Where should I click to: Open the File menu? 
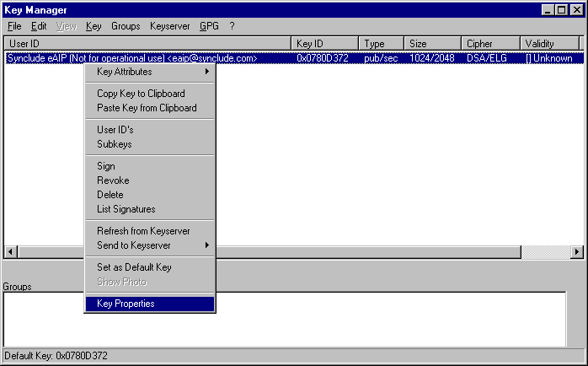click(x=14, y=26)
